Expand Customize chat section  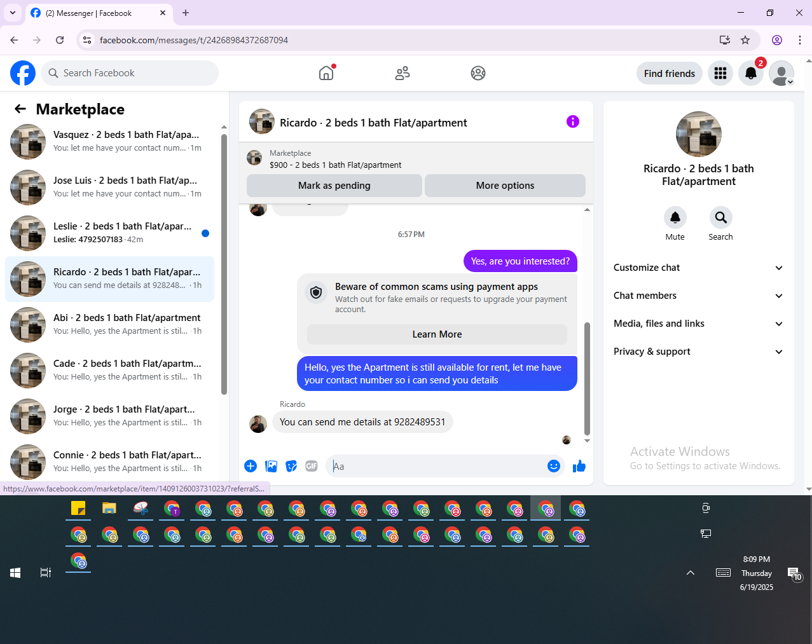(x=698, y=268)
